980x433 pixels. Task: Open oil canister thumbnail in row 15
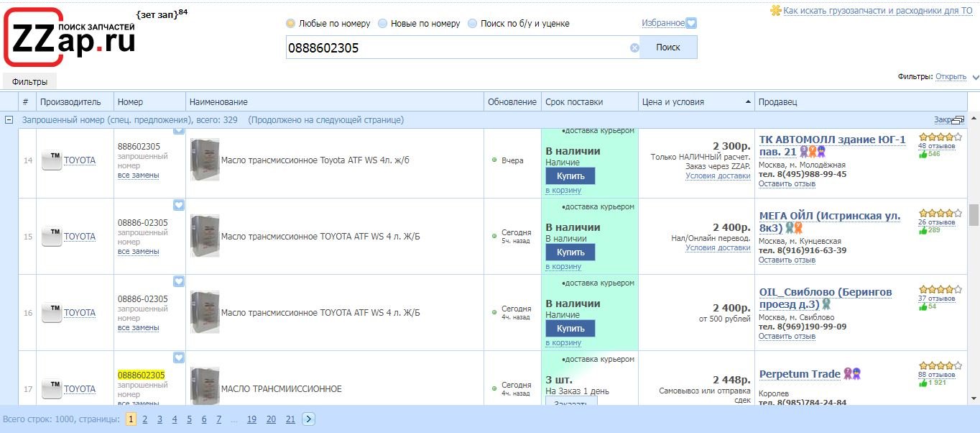[205, 236]
